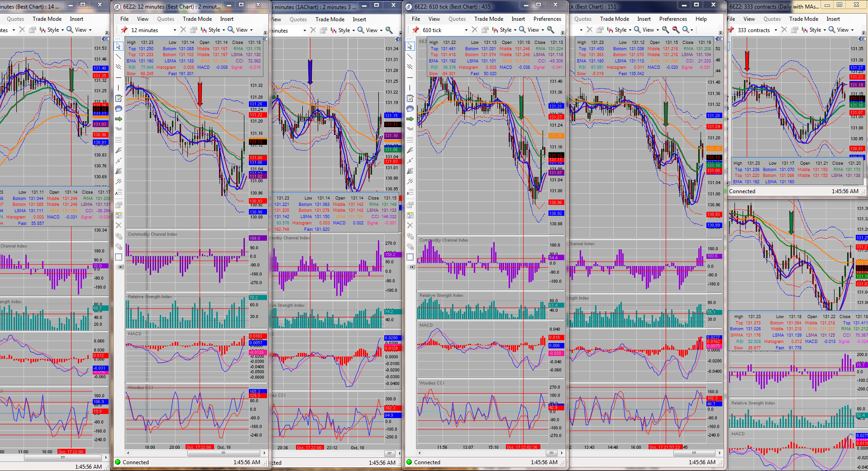Viewport: 868px width, 471px height.
Task: Pick the text label tool in 12 minutes chart
Action: coord(119,192)
